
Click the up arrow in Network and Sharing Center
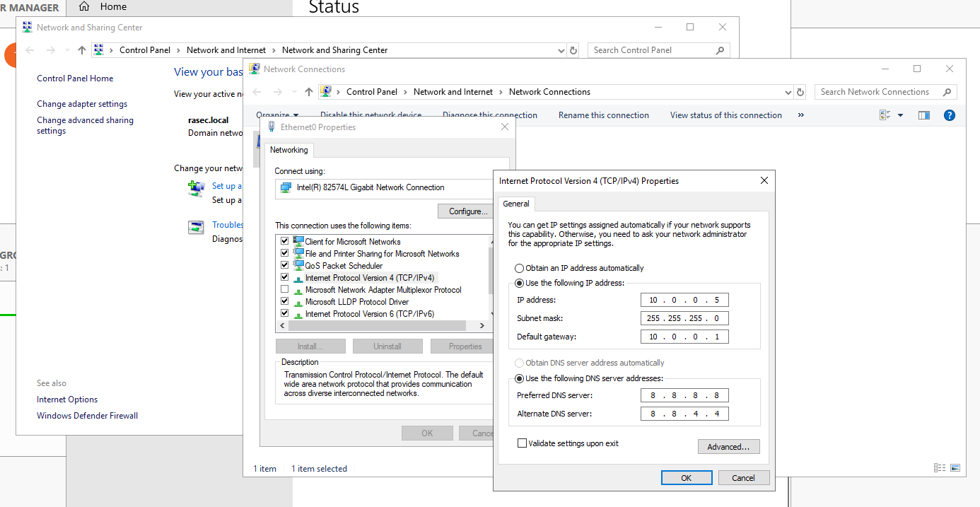[82, 50]
